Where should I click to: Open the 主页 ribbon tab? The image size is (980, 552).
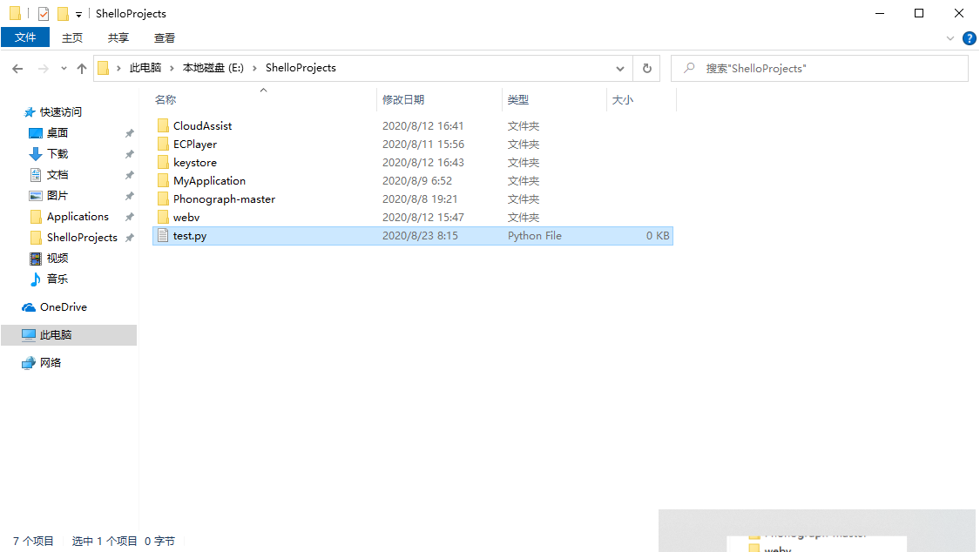[x=72, y=38]
